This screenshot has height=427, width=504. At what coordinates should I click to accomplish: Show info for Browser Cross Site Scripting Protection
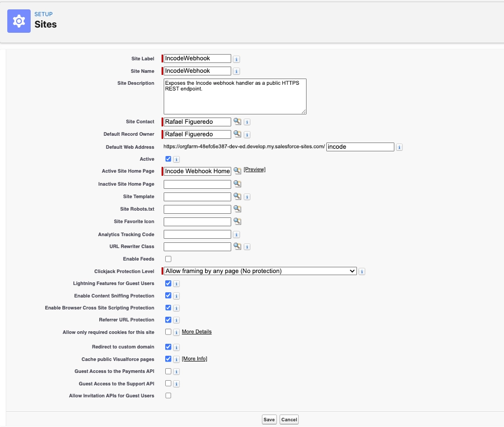tap(176, 308)
